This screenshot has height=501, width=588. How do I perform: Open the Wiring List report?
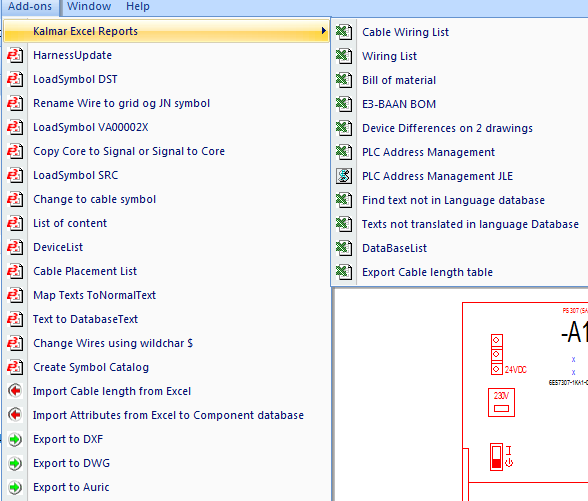coord(460,56)
